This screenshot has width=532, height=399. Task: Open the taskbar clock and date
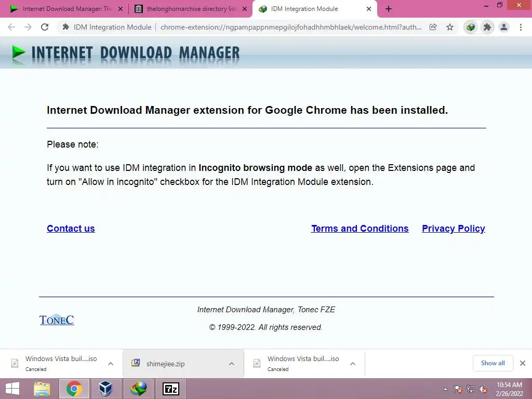[509, 389]
